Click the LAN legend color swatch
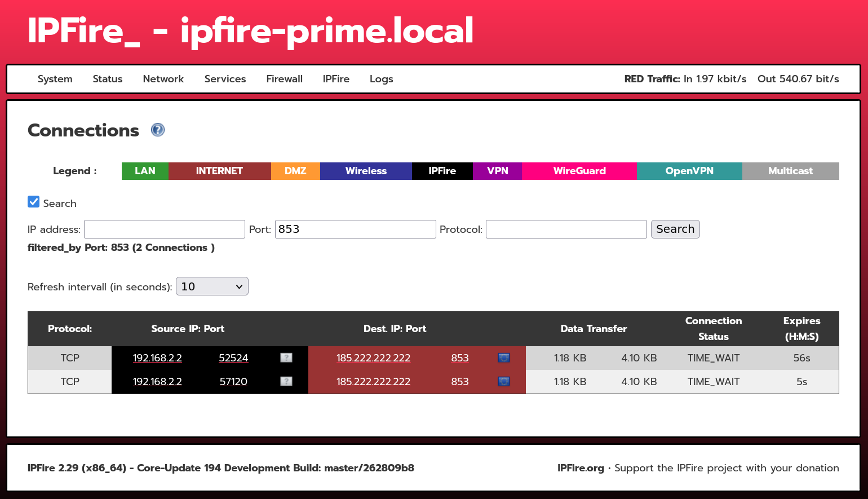Viewport: 868px width, 499px height. 145,171
